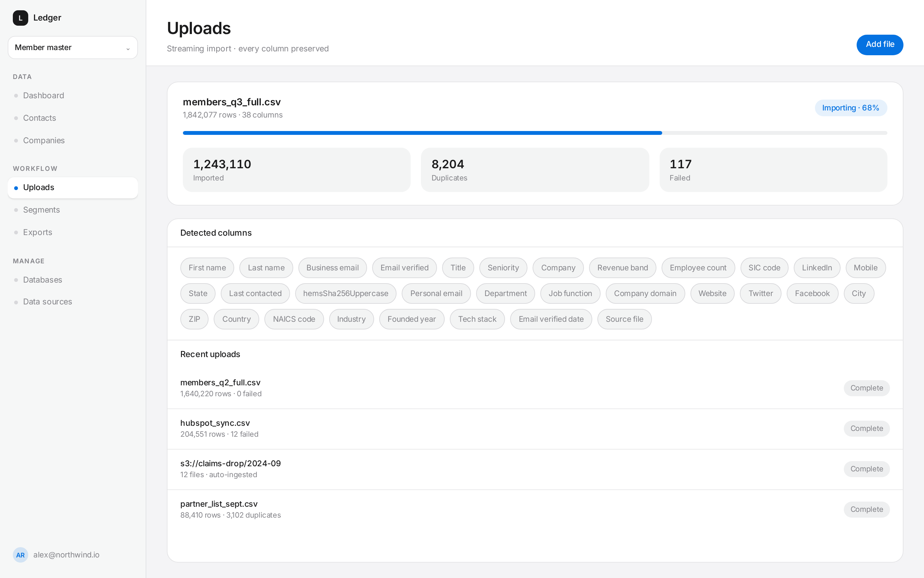Select the Source file column chip
924x578 pixels.
click(624, 319)
